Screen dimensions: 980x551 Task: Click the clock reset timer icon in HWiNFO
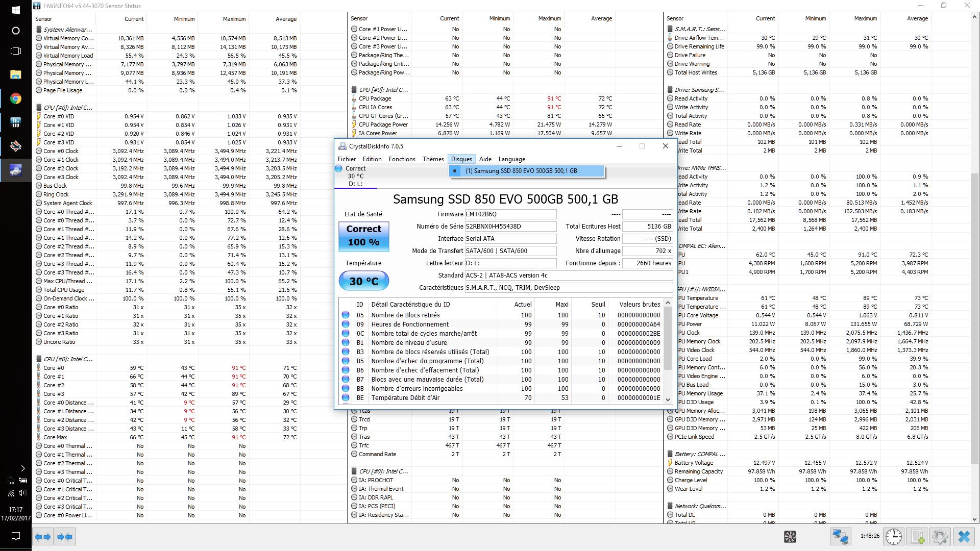[x=894, y=537]
